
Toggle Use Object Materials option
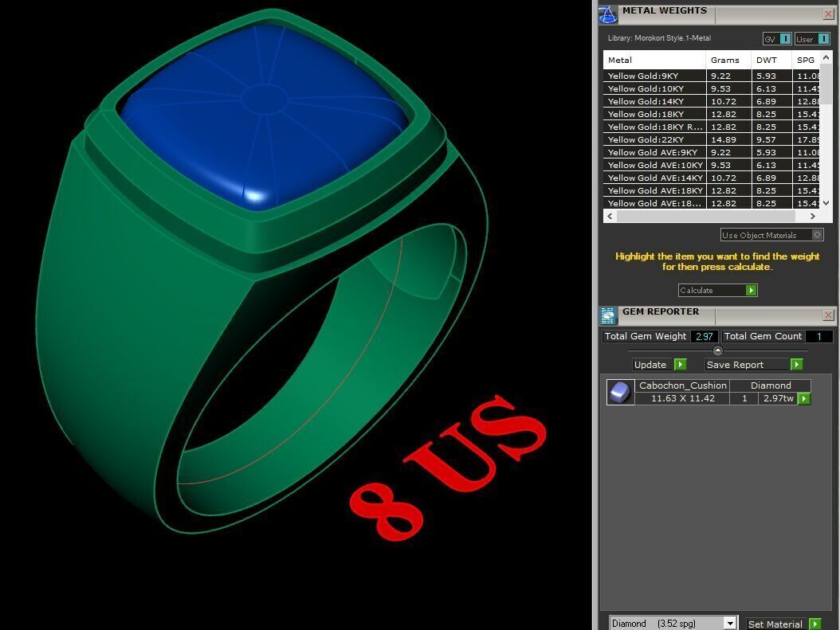[x=771, y=235]
